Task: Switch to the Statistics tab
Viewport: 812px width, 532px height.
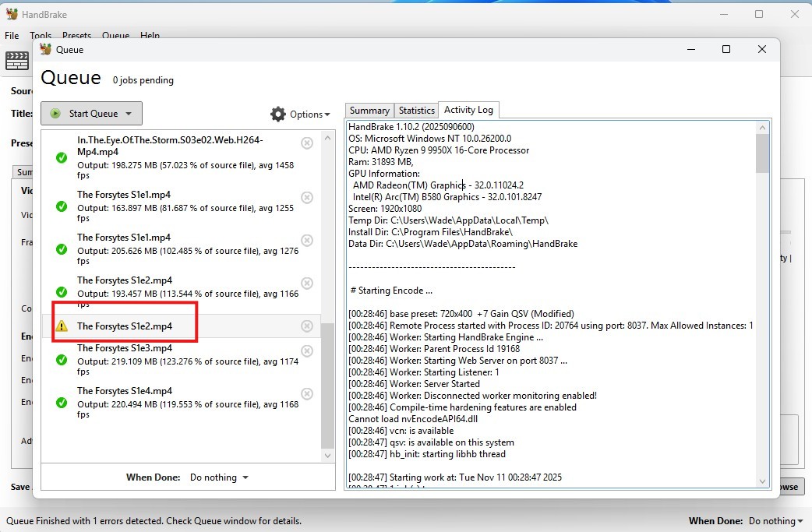Action: point(416,111)
